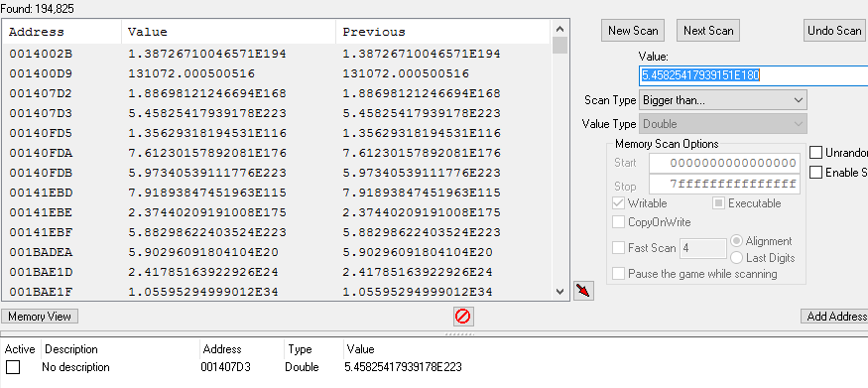Toggle Active checkbox for 001407D3 entry
This screenshot has width=868, height=388.
tap(13, 367)
